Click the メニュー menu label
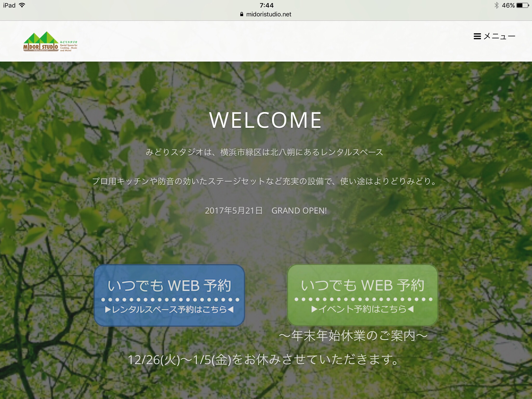This screenshot has width=532, height=399. pyautogui.click(x=499, y=36)
